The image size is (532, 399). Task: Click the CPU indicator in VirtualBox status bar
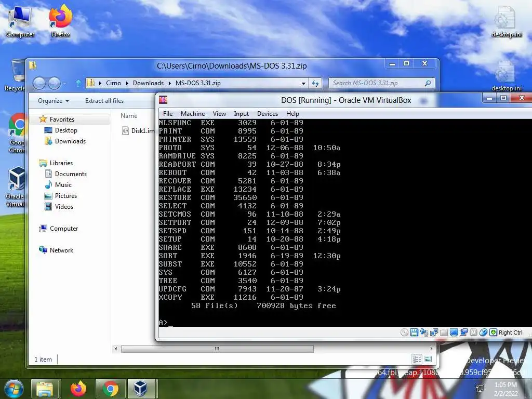click(x=474, y=332)
